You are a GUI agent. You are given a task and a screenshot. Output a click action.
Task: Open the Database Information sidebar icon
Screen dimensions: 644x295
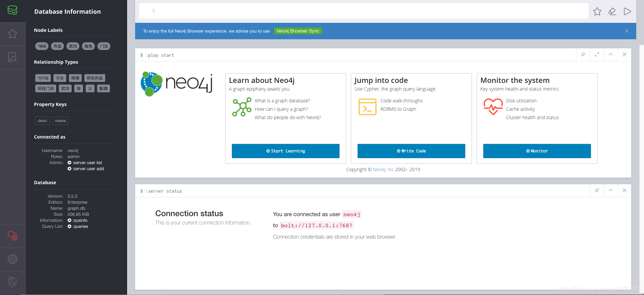[12, 10]
